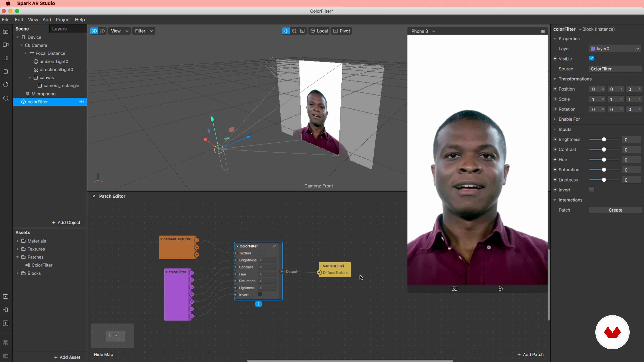Click Add Asset button
This screenshot has width=644, height=362.
(x=67, y=357)
